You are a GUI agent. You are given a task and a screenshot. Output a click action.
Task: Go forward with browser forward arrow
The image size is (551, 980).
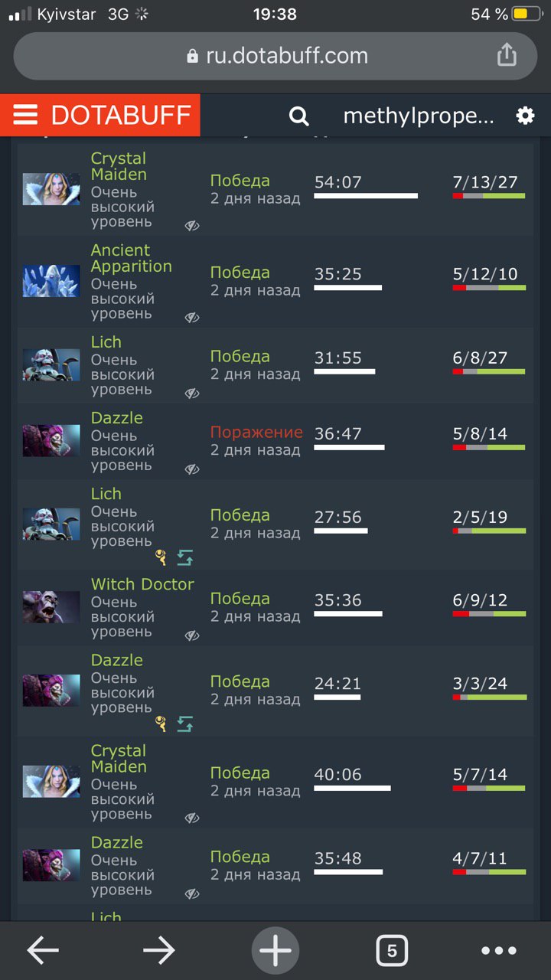[x=159, y=951]
